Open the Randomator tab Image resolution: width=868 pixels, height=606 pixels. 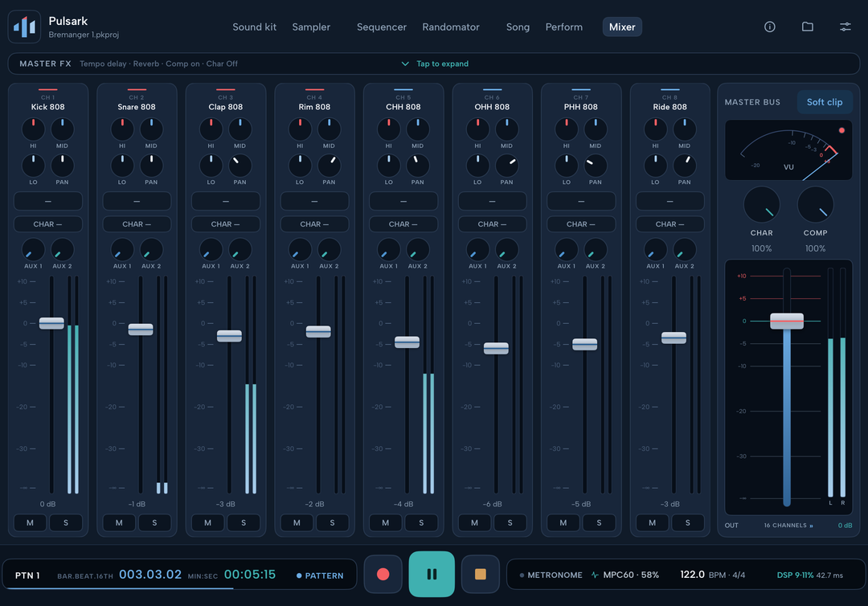pyautogui.click(x=451, y=27)
